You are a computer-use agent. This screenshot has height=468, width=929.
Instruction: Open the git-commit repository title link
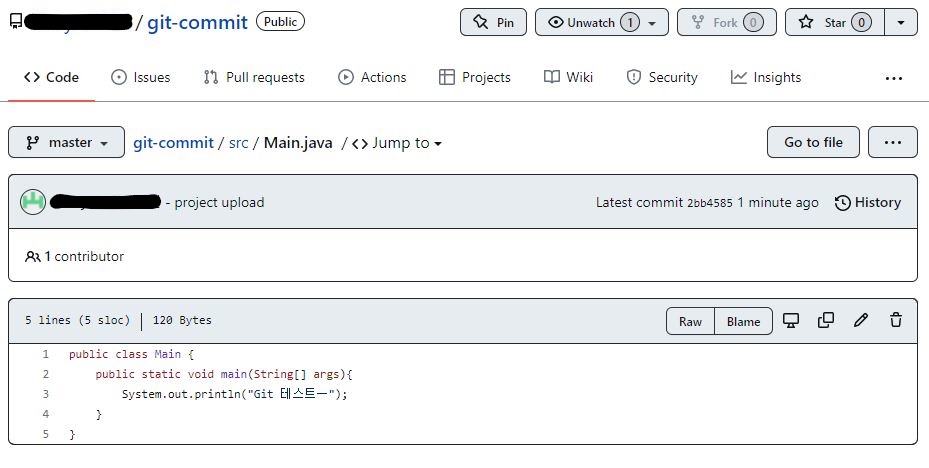coord(197,23)
